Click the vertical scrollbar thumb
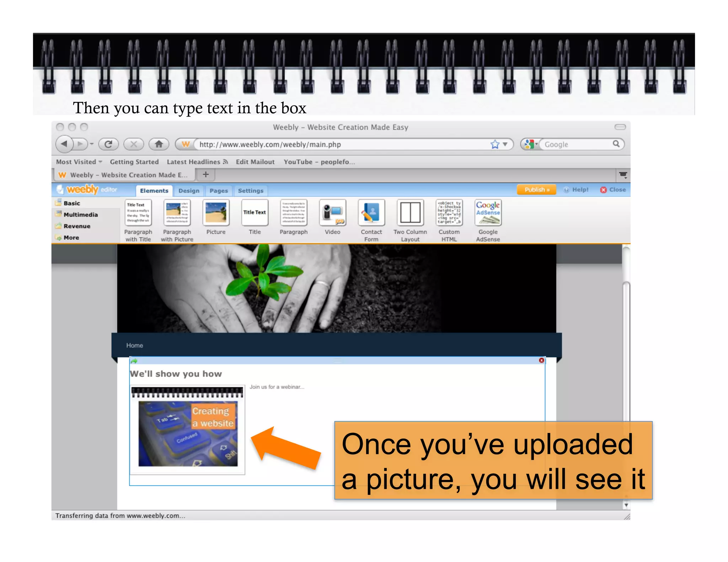This screenshot has height=562, width=728. point(626,352)
